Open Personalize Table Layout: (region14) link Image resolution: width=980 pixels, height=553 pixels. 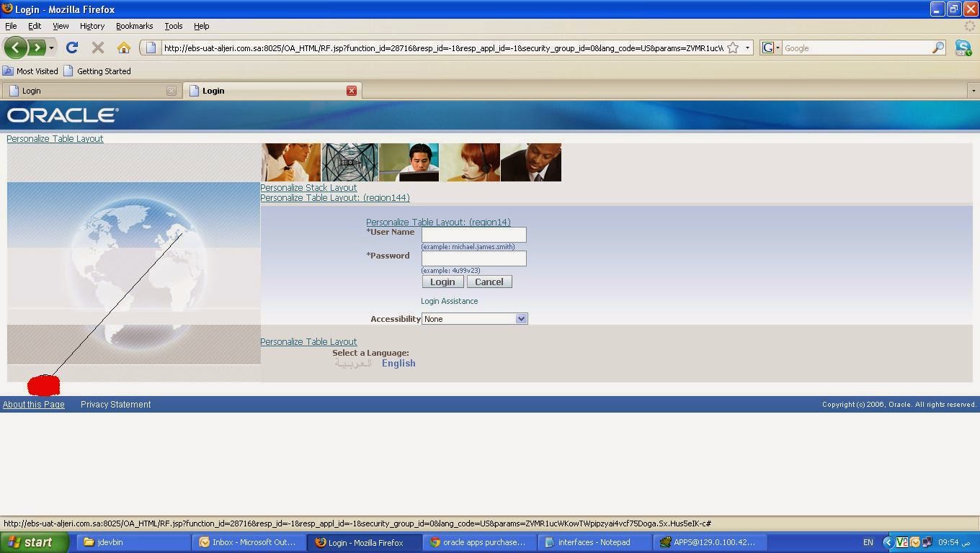tap(438, 222)
